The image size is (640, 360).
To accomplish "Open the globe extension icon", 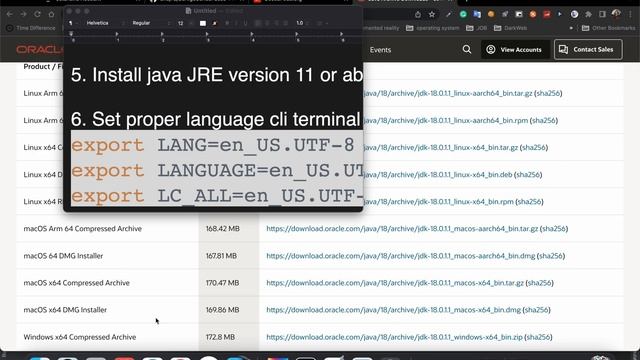I will tap(574, 14).
